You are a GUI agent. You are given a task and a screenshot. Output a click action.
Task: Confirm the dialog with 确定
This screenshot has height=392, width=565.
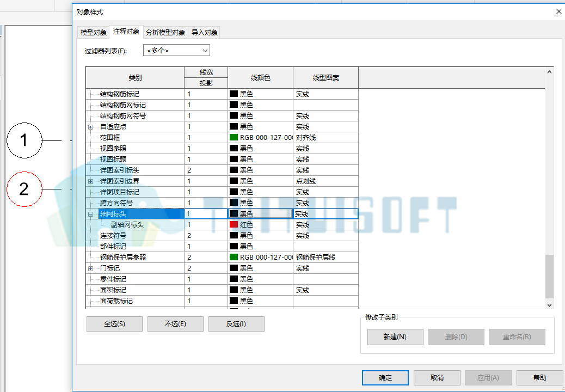point(385,378)
